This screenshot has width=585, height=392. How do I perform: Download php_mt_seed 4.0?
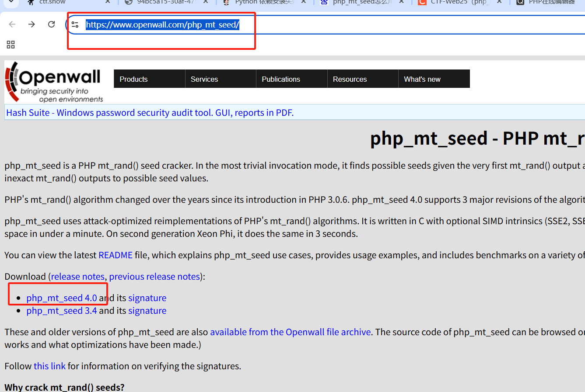(x=62, y=298)
